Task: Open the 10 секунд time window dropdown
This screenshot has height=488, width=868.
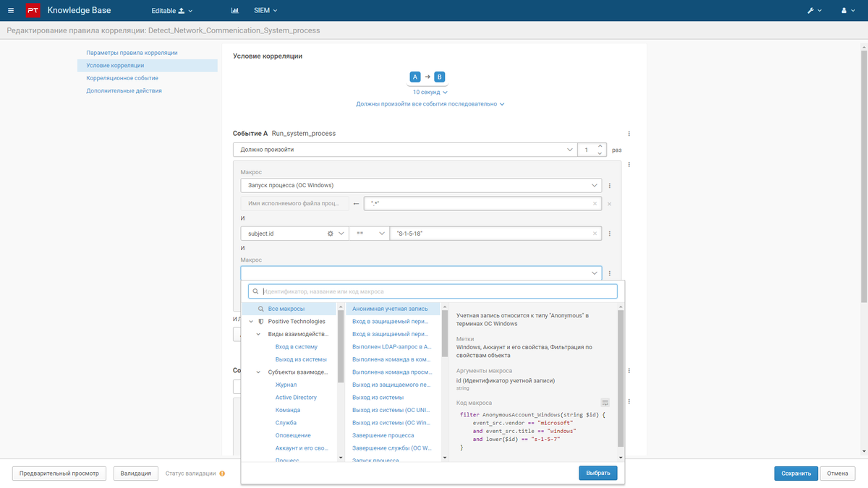Action: [430, 93]
